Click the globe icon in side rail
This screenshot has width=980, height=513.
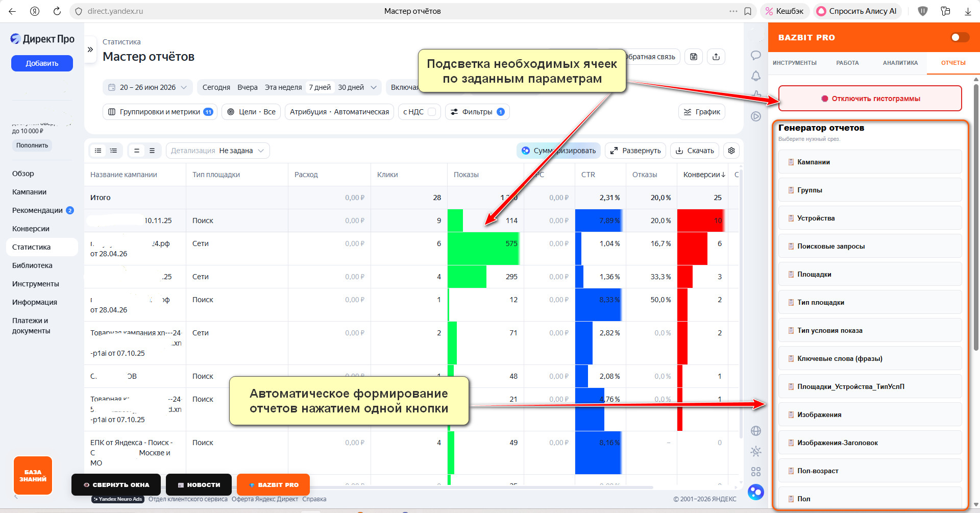(756, 431)
